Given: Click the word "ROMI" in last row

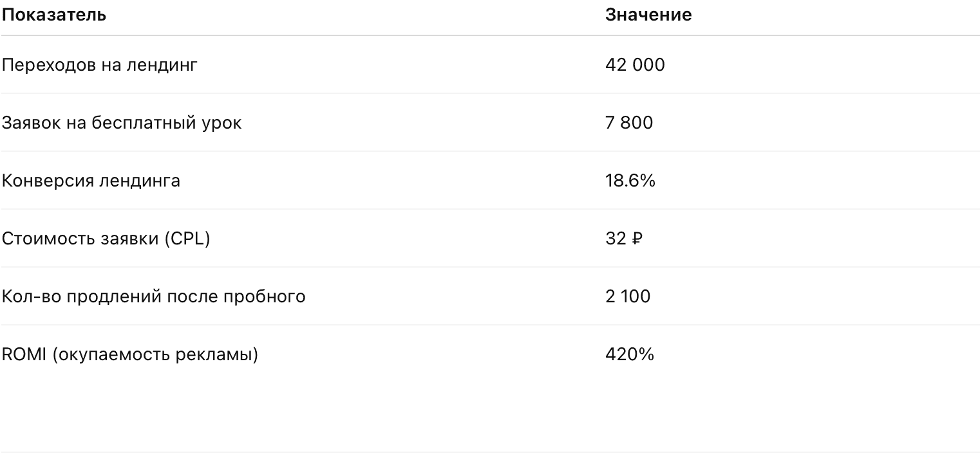Looking at the screenshot, I should coord(24,354).
